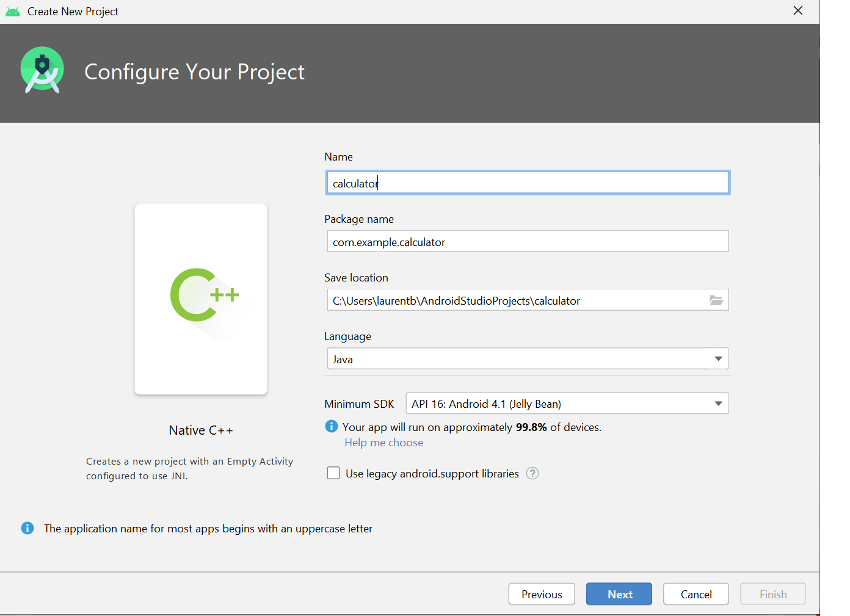Open the Help me choose link
Viewport: 850px width, 616px height.
[384, 443]
